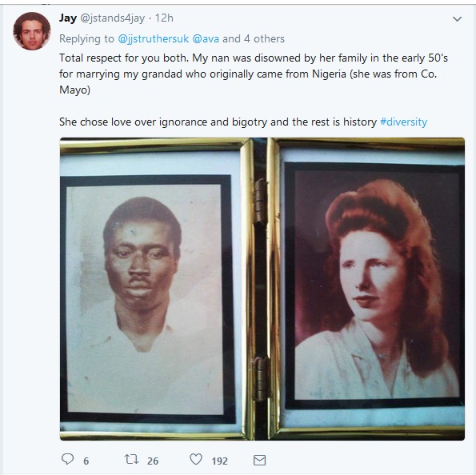This screenshot has width=476, height=475.
Task: Show the '4 others' replied-to list
Action: coord(264,39)
